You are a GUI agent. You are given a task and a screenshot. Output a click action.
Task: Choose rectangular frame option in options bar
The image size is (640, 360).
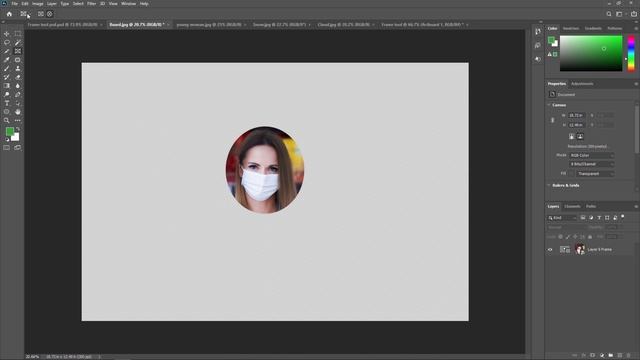tap(41, 14)
